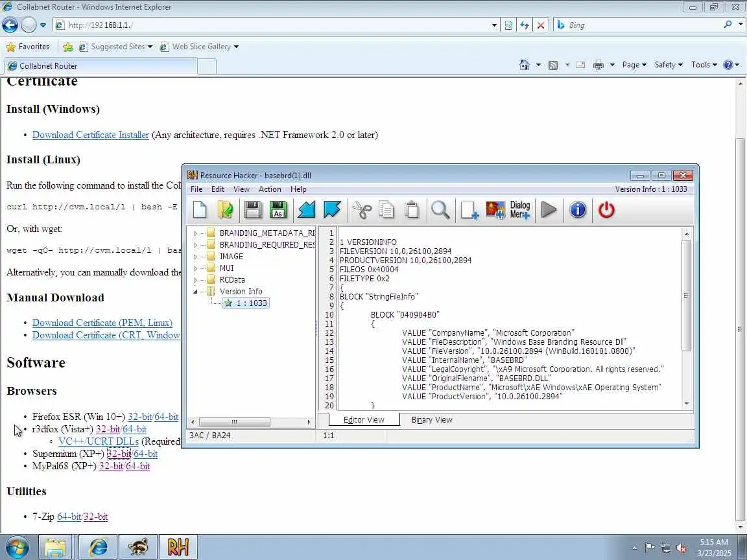
Task: Expand the BRANDING_METADATA_RE tree folder
Action: 195,233
